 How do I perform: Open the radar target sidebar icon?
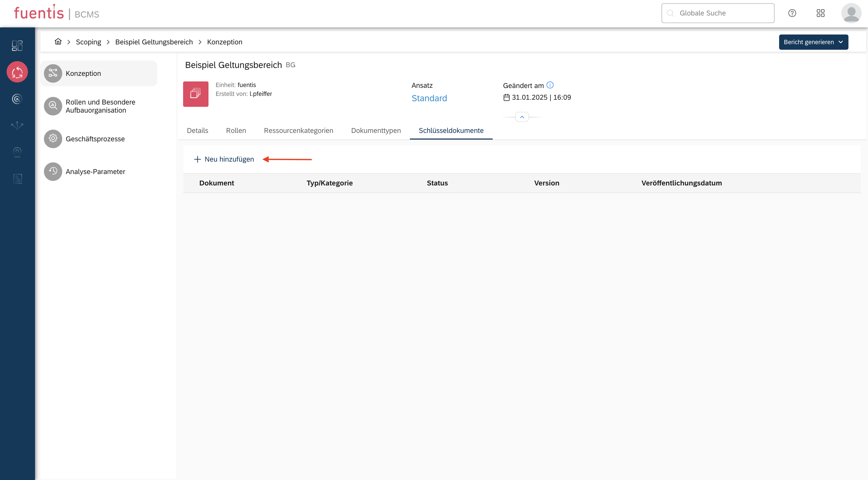coord(17,99)
